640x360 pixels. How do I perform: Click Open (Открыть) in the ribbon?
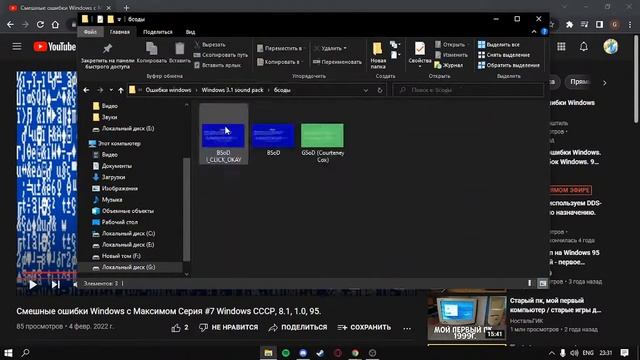click(x=450, y=44)
